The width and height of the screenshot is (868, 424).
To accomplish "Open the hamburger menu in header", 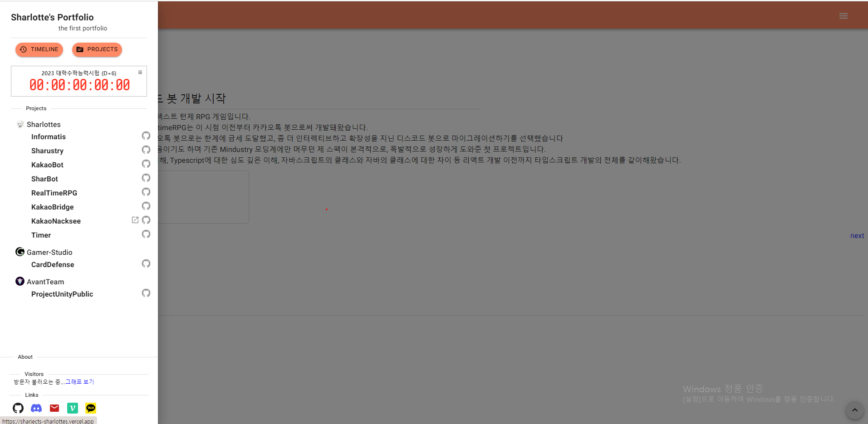I will pyautogui.click(x=843, y=16).
